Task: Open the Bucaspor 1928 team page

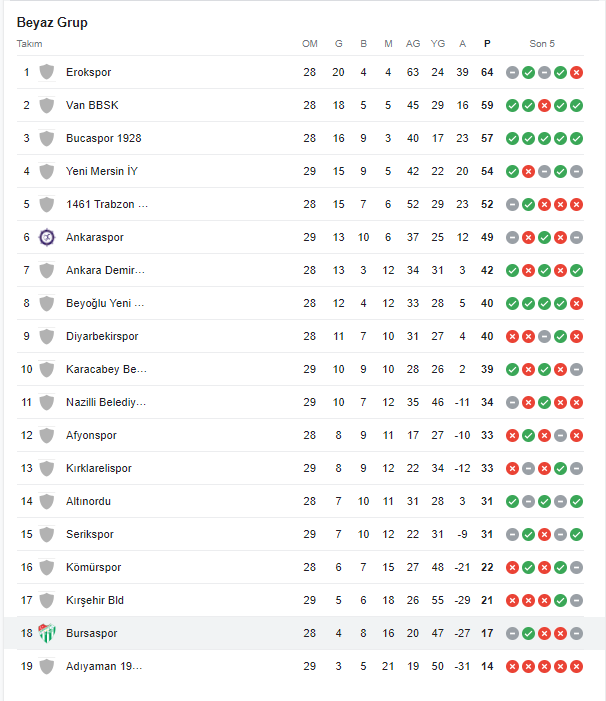Action: pos(103,138)
